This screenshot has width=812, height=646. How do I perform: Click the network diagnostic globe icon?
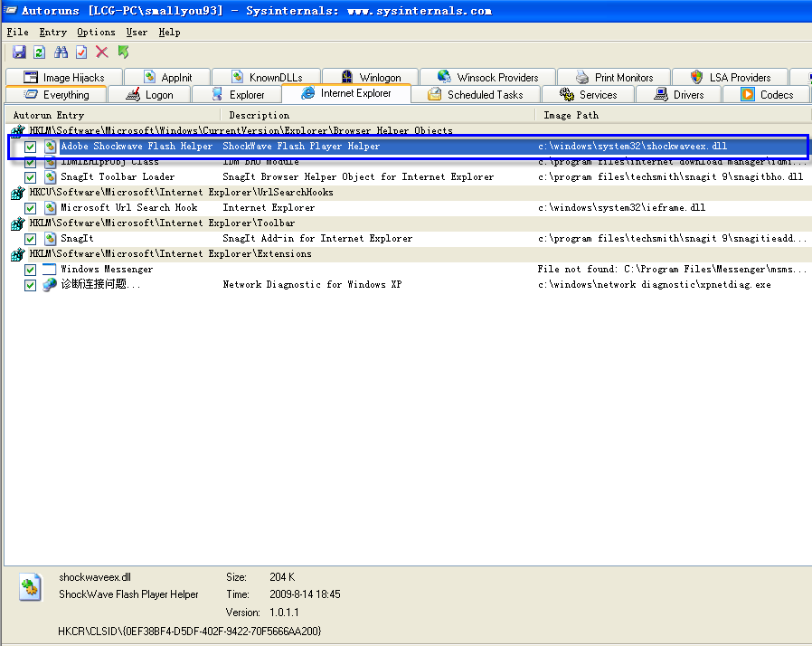(x=49, y=284)
